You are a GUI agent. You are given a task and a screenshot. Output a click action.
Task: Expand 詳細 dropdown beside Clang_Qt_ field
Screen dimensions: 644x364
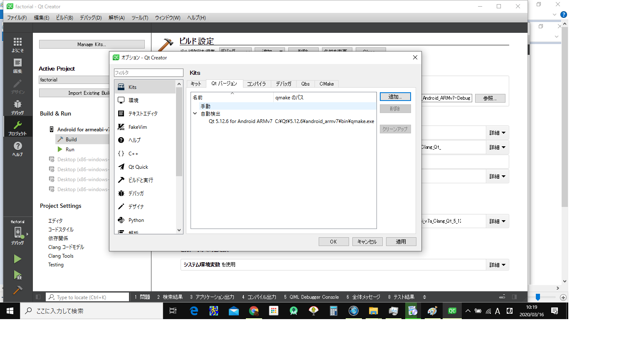click(498, 147)
